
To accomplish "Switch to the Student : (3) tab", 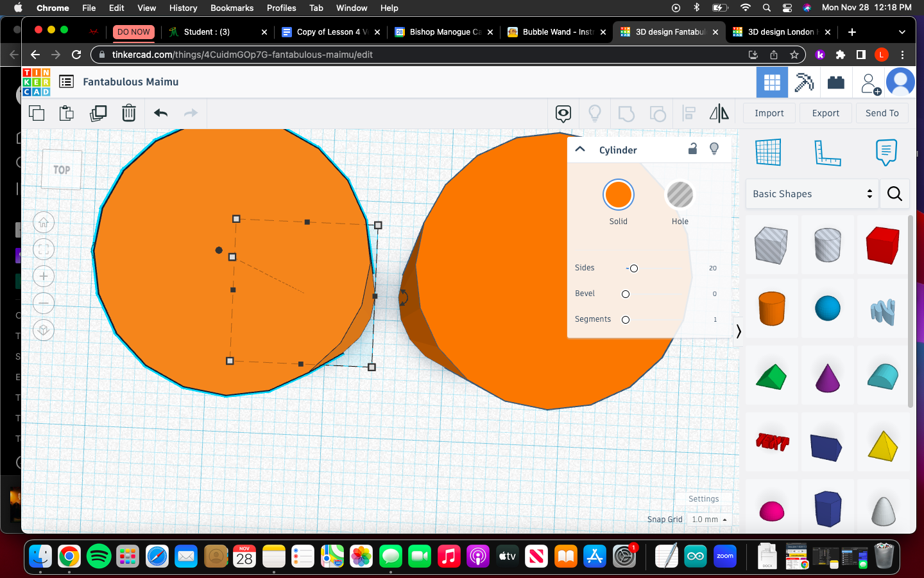I will click(218, 32).
